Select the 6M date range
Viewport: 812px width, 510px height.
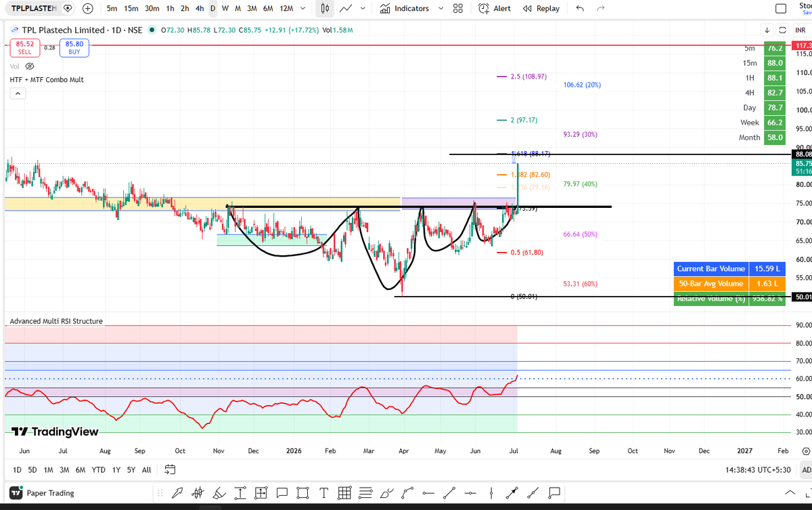pos(81,469)
